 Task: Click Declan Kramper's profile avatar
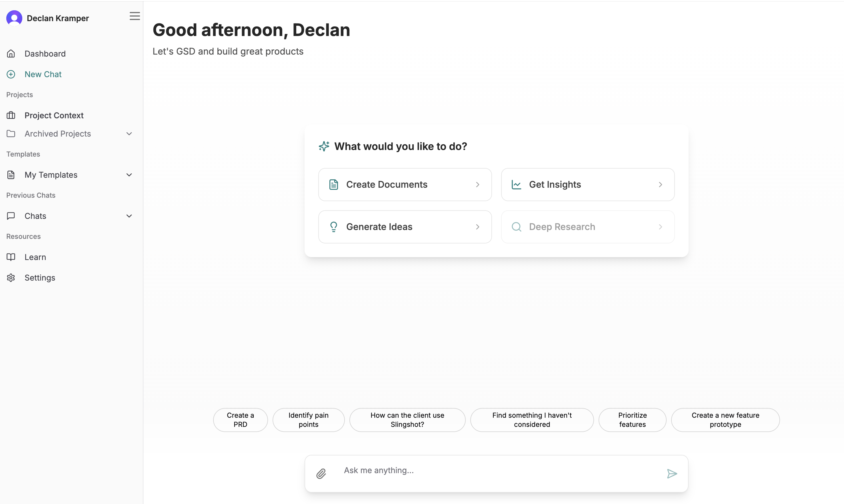14,18
